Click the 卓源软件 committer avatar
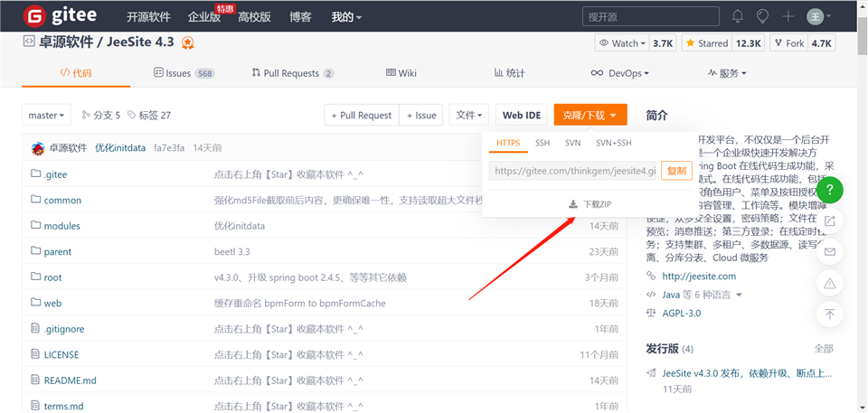 38,148
